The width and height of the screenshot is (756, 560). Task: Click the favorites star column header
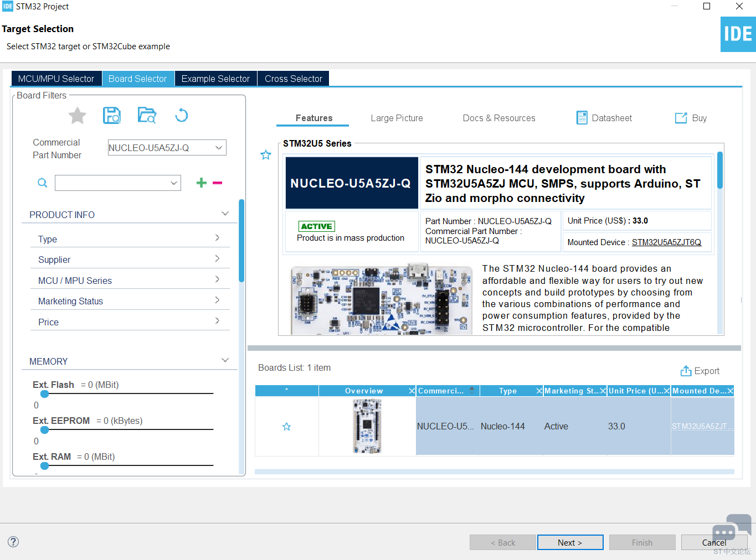click(x=286, y=391)
